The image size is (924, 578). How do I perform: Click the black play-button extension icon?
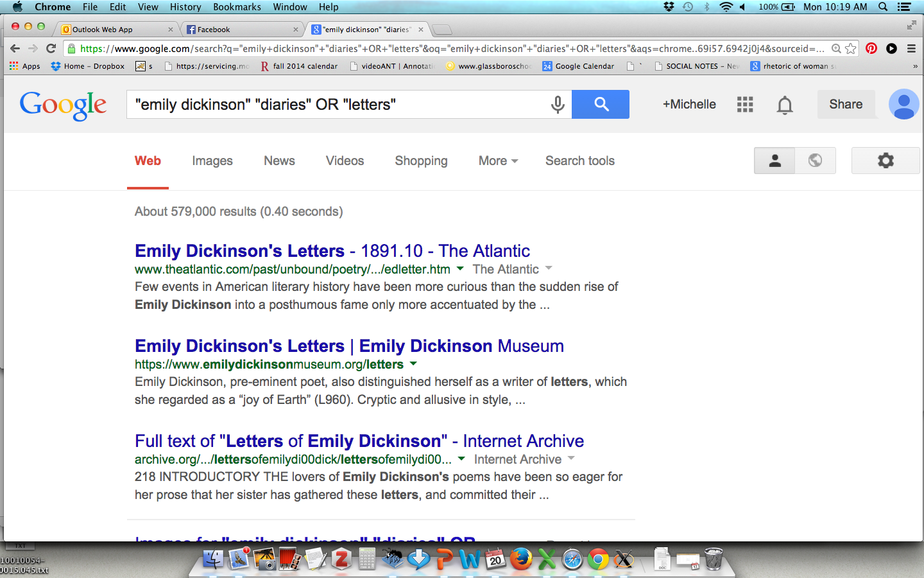891,48
